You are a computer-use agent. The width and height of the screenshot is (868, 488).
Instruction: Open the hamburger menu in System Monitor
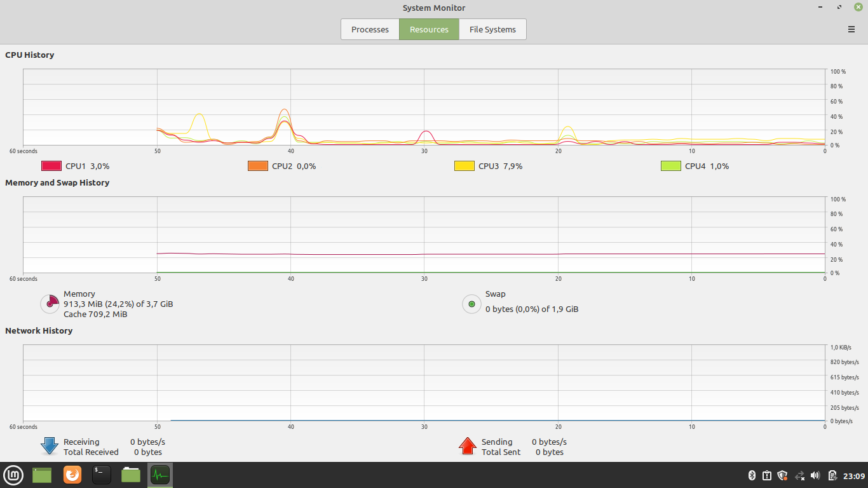[851, 29]
